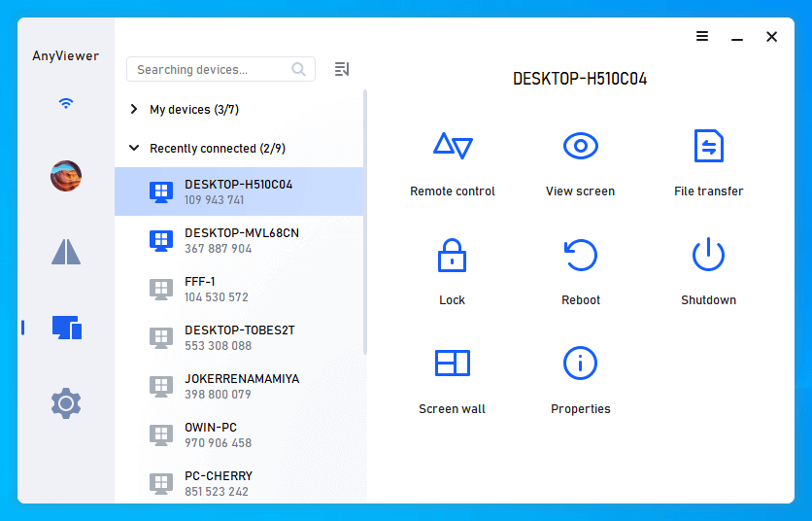Screen dimensions: 812x521
Task: Click the monitor icon beside JOKERRENAMAMIYA
Action: [161, 387]
